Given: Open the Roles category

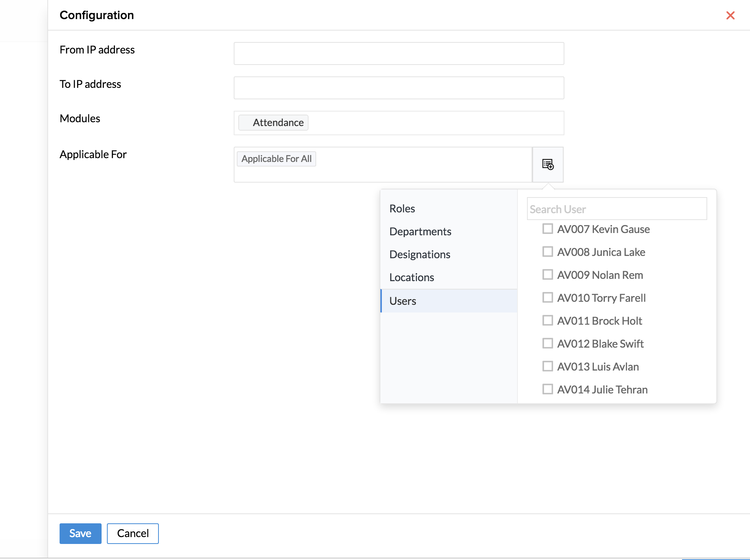Looking at the screenshot, I should coord(402,209).
